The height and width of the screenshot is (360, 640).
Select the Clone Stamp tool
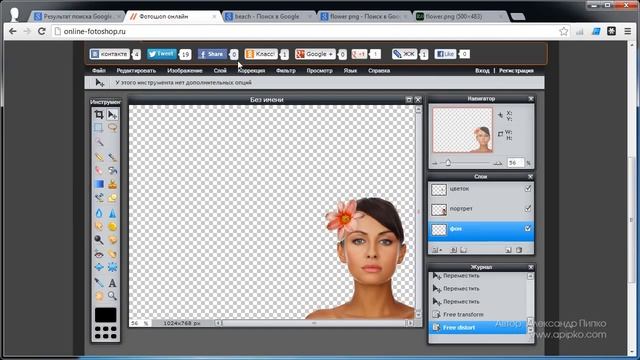112,184
